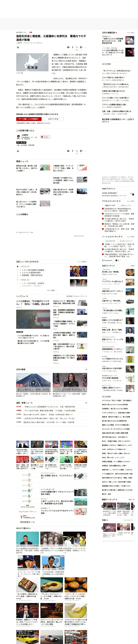Screen dimensions: 138x644
Task: Open 朝日新聞デジタルのトップページへ link
Action: coord(77,296)
